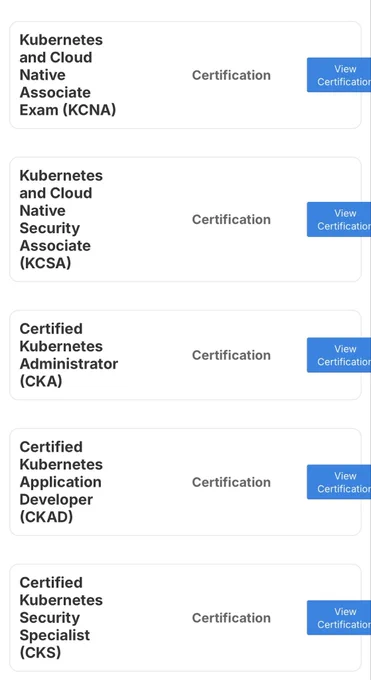
Task: Click the Certification label in CKAD card
Action: pyautogui.click(x=231, y=482)
